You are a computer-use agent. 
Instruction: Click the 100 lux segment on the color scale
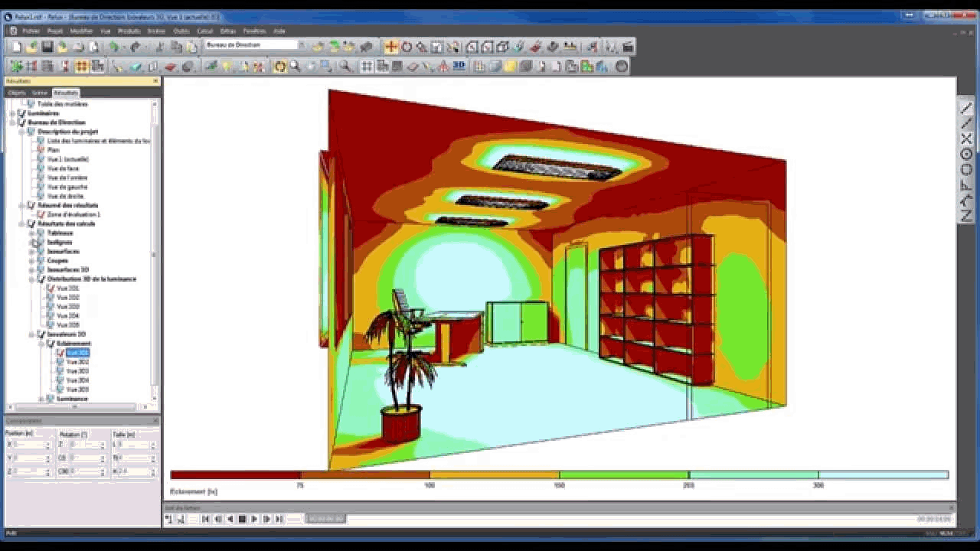[433, 474]
